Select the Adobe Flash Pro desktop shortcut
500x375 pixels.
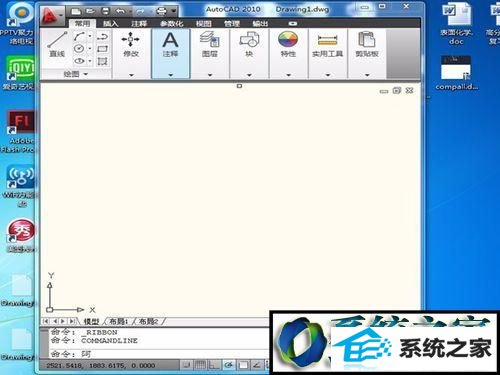click(19, 131)
